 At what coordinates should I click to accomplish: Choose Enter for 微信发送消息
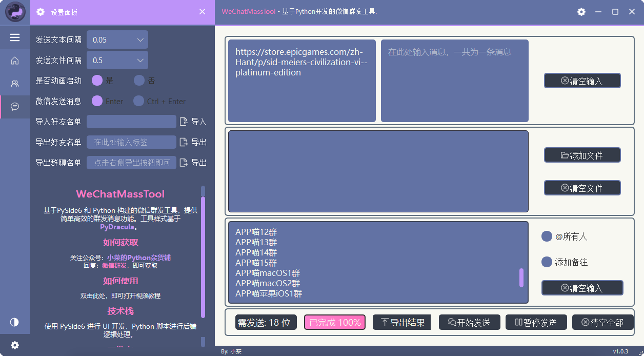(x=97, y=101)
